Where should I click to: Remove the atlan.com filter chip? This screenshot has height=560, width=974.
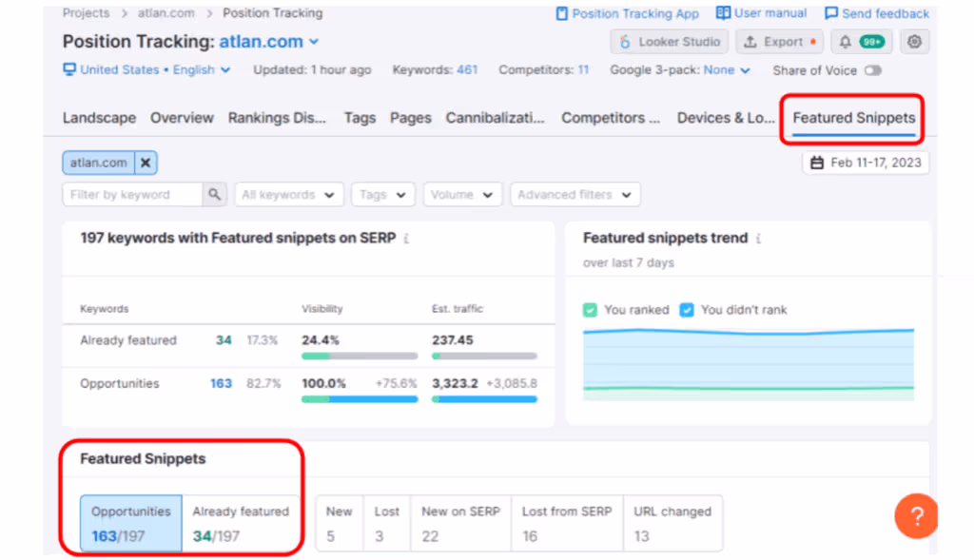[146, 163]
